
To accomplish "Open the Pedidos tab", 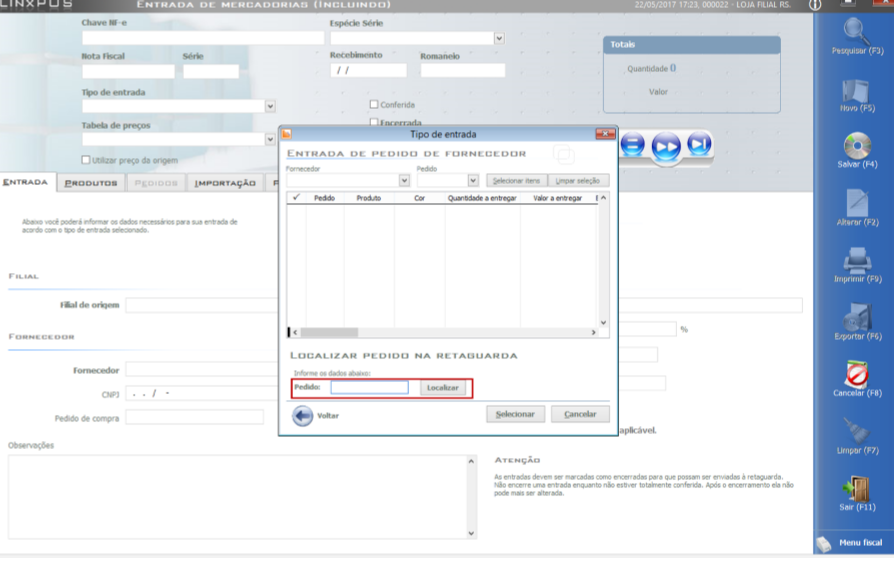I will 156,183.
